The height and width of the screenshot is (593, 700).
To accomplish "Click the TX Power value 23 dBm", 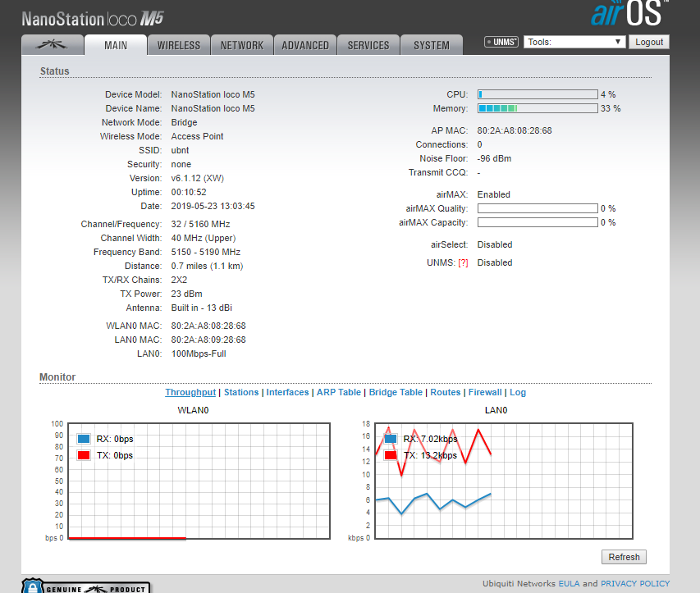I will click(x=186, y=294).
